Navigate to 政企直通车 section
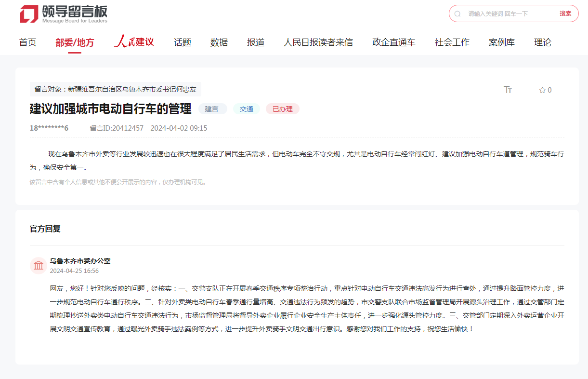588x379 pixels. pyautogui.click(x=393, y=42)
